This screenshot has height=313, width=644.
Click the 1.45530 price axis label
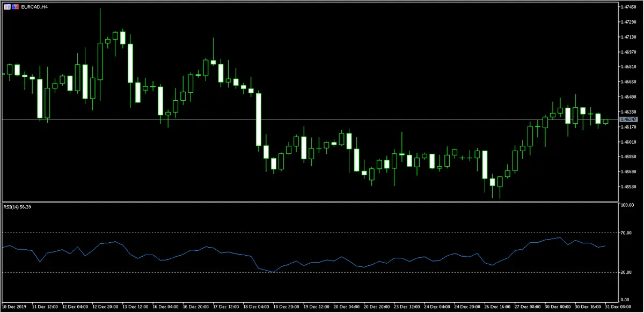click(628, 187)
